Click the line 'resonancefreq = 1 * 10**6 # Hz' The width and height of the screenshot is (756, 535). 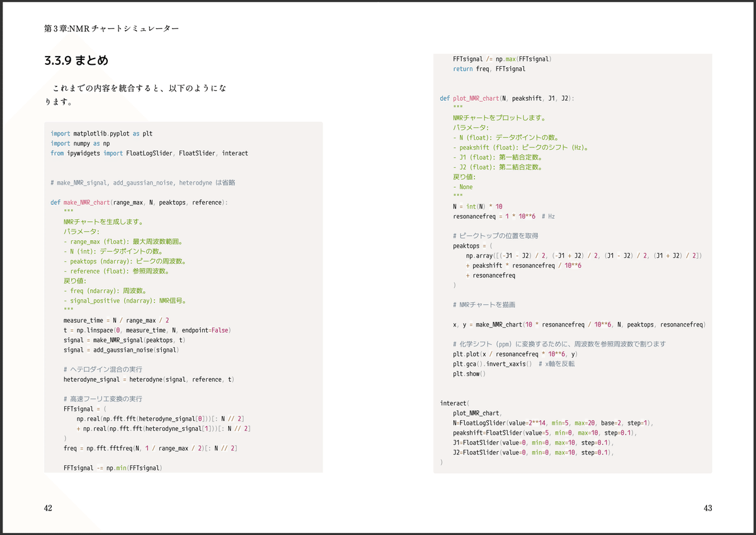pyautogui.click(x=504, y=216)
